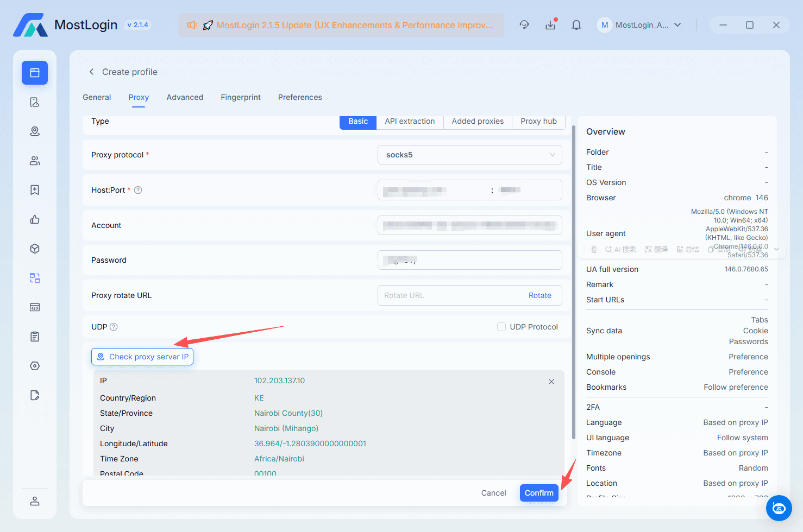This screenshot has height=532, width=803.
Task: Click the UDP help question icon
Action: click(114, 327)
